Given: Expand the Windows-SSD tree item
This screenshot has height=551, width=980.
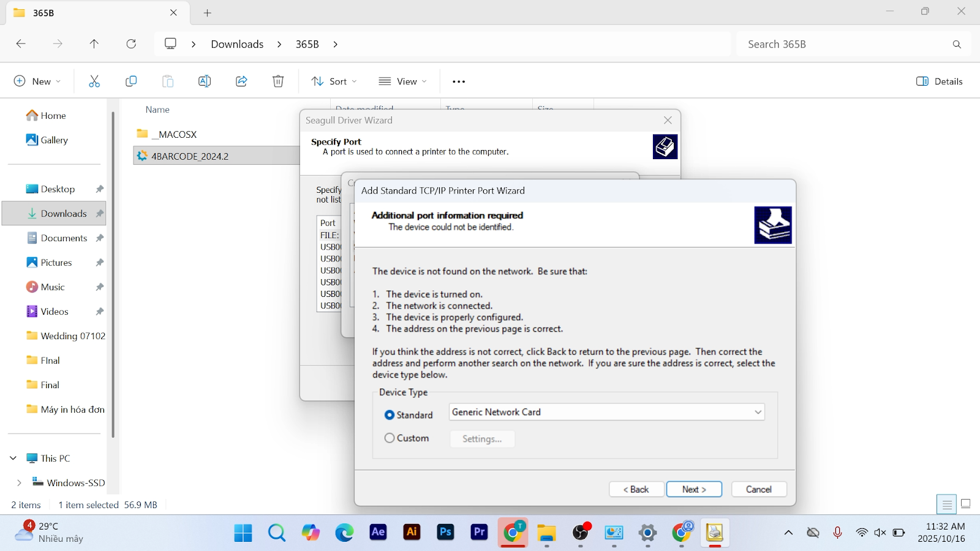Looking at the screenshot, I should [x=19, y=482].
